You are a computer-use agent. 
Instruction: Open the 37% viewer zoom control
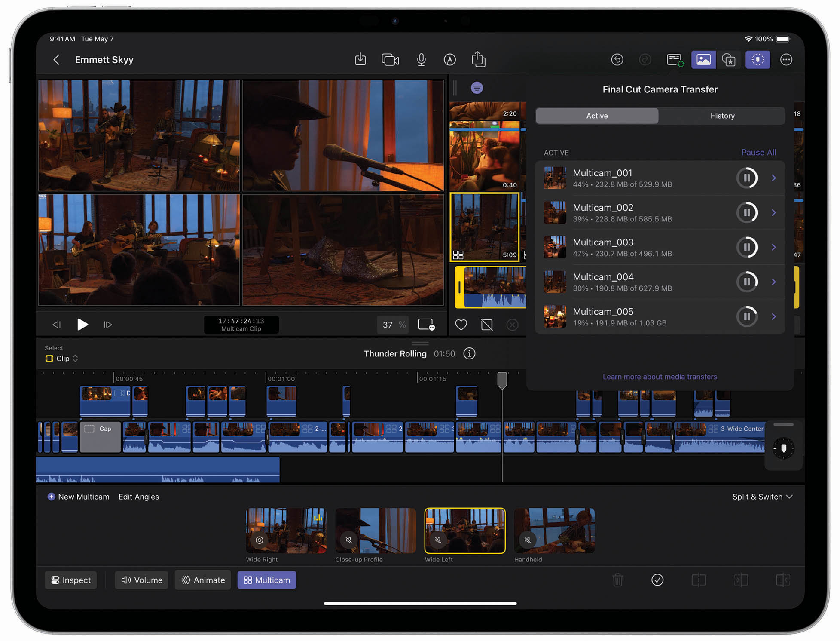[x=393, y=325]
